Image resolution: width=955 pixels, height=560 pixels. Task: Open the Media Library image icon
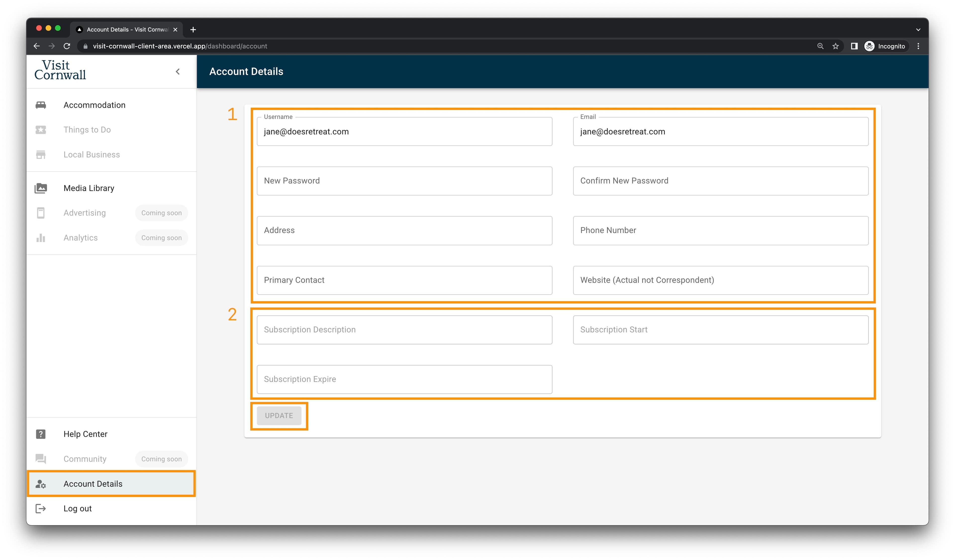pos(41,188)
